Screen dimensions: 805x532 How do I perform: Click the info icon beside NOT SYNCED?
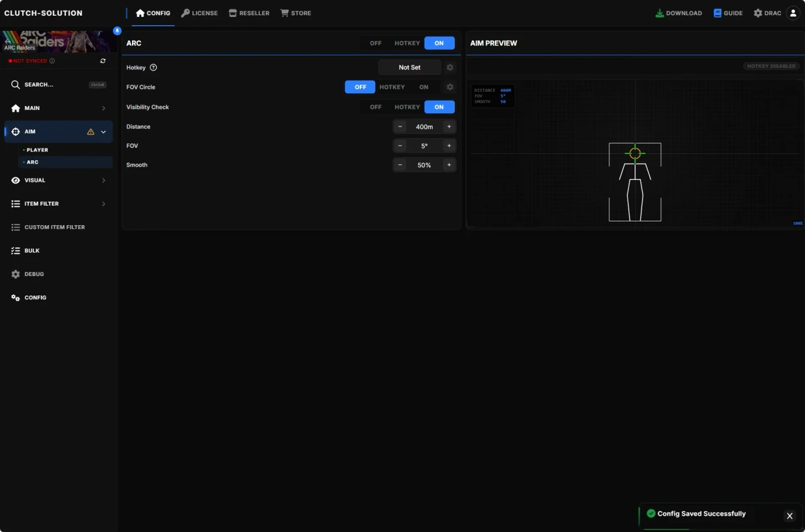[x=52, y=61]
